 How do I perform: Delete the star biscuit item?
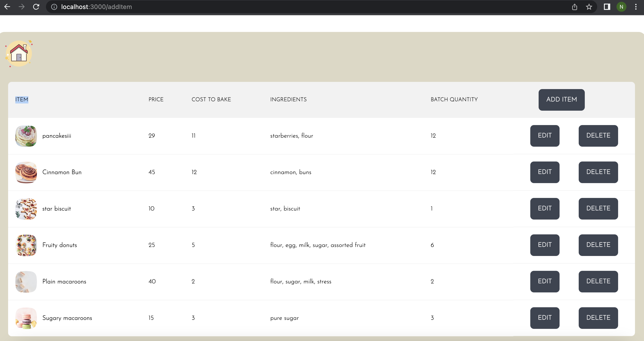pyautogui.click(x=598, y=209)
